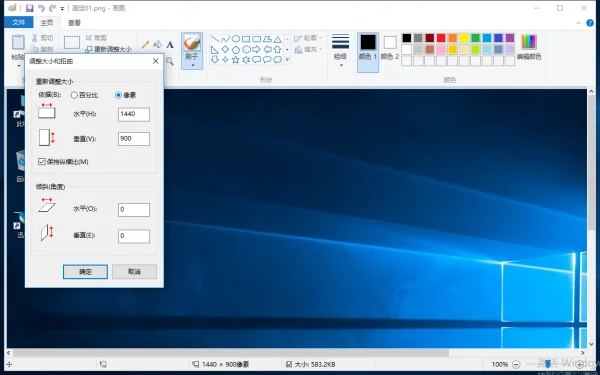Click the Undo arrow in title bar

click(x=41, y=8)
